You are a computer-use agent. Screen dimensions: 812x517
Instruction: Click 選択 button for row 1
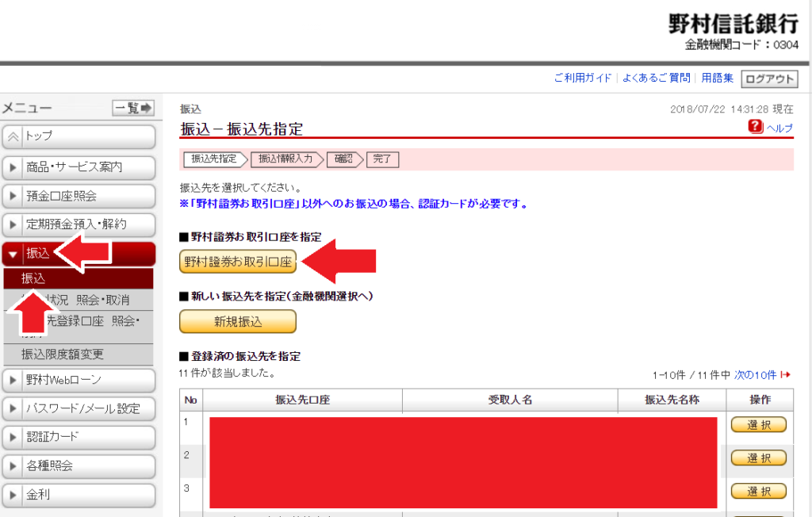click(x=759, y=425)
